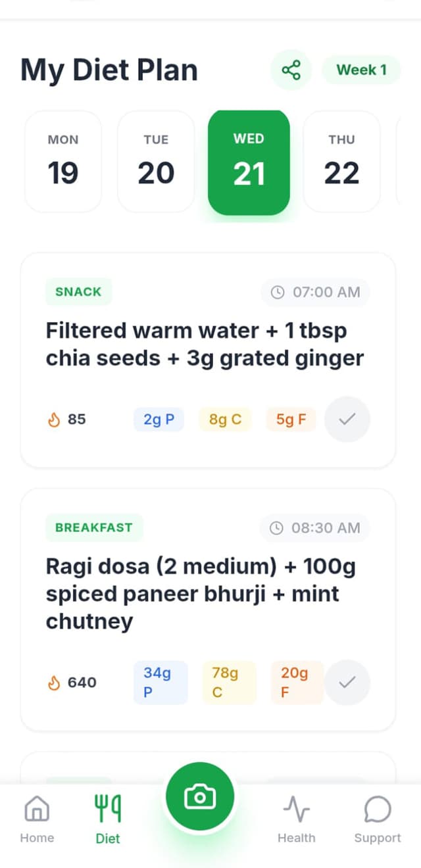Image resolution: width=421 pixels, height=868 pixels.
Task: Tap the flame calorie icon for 640
Action: coord(54,683)
